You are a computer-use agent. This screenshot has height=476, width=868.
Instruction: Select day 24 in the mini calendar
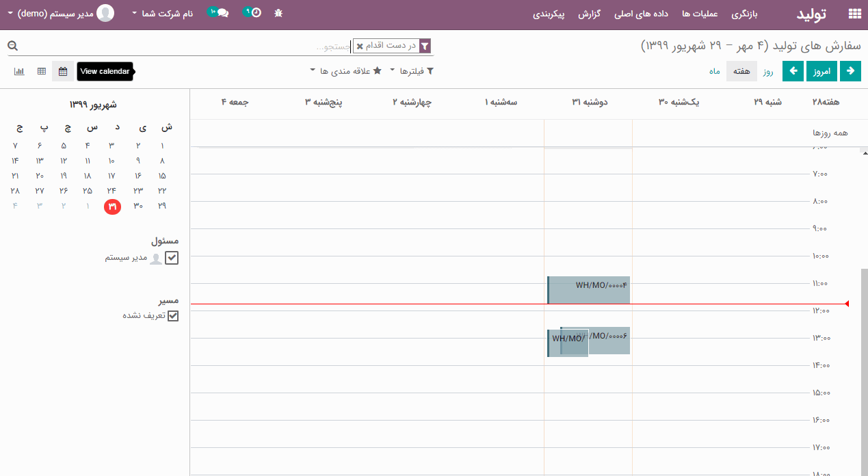pos(111,191)
